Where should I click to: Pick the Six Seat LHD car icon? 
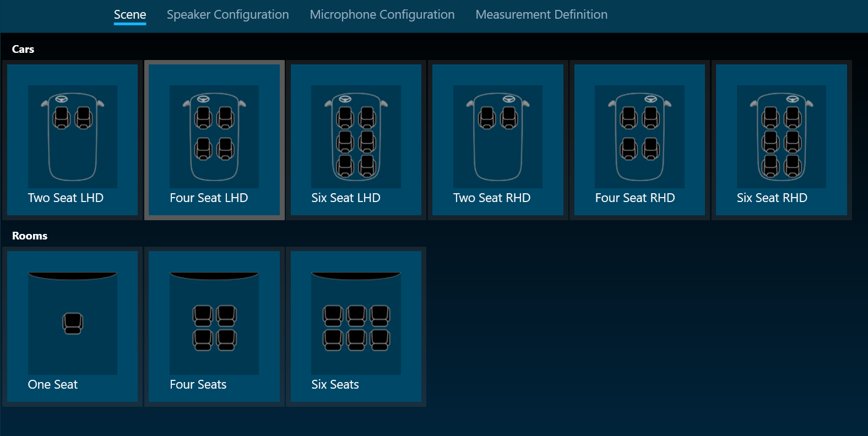coord(356,137)
